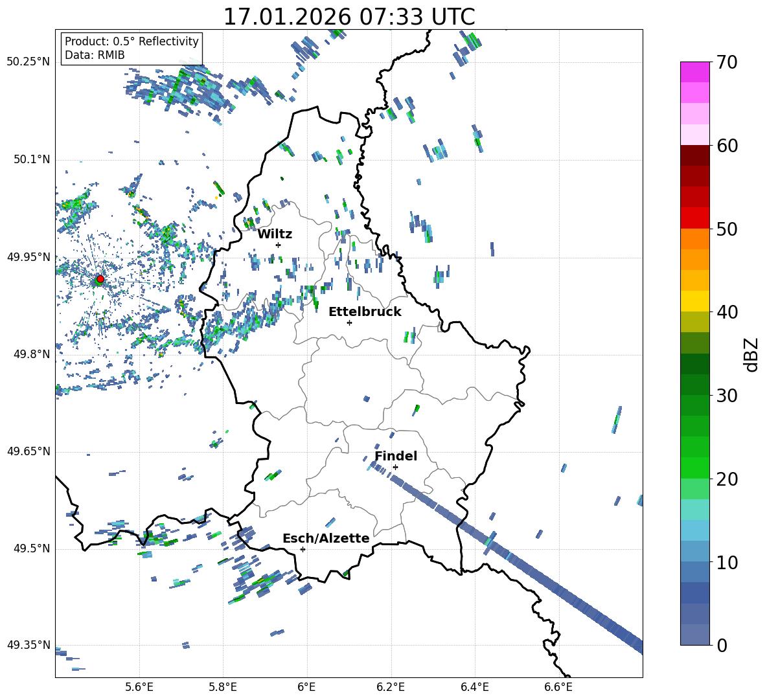Click the Findel location cross marker
767x700 pixels.
tap(395, 467)
